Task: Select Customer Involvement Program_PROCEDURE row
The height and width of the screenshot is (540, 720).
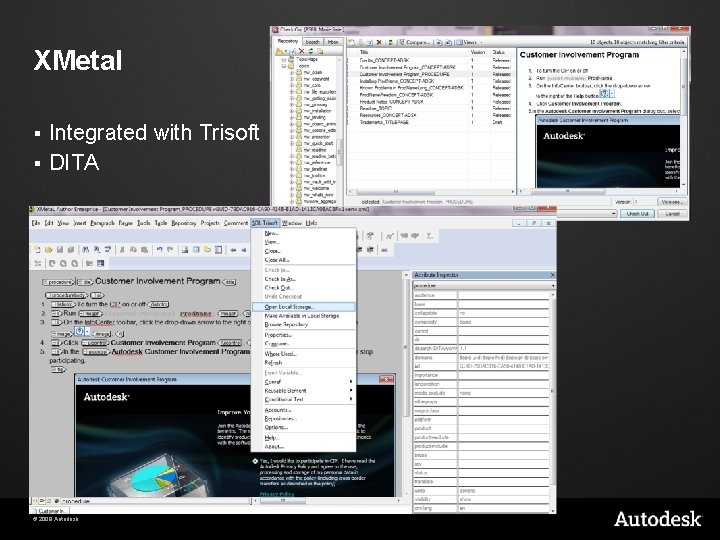Action: pyautogui.click(x=431, y=74)
